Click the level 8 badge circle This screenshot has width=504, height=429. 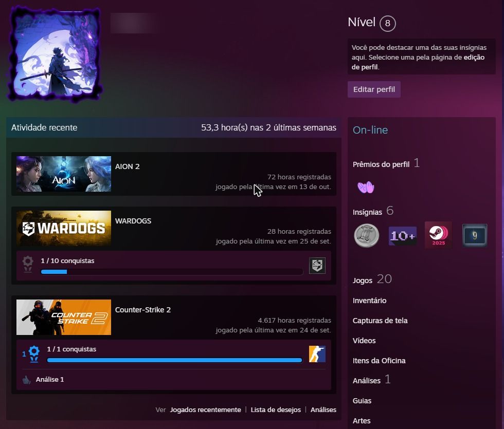tap(387, 23)
